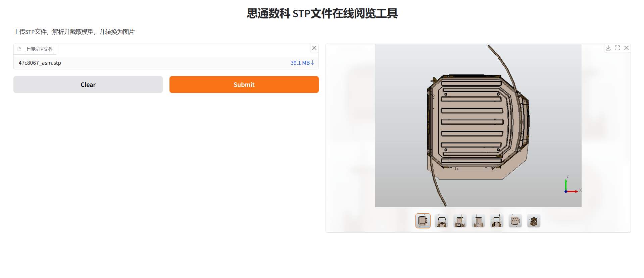Click the gray Clear button
Screen dimensions: 644x278
point(88,85)
